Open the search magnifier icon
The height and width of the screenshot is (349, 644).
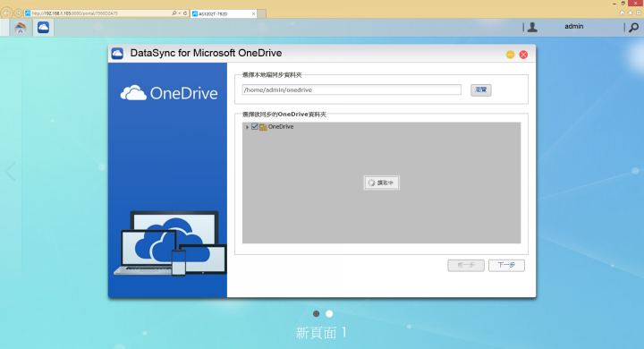click(634, 28)
